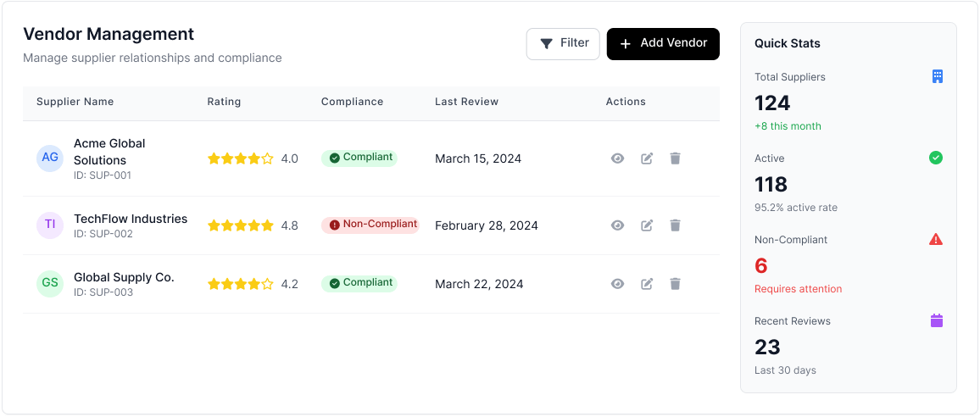This screenshot has height=417, width=980.
Task: Edit the TechFlow Industries entry
Action: (x=647, y=225)
